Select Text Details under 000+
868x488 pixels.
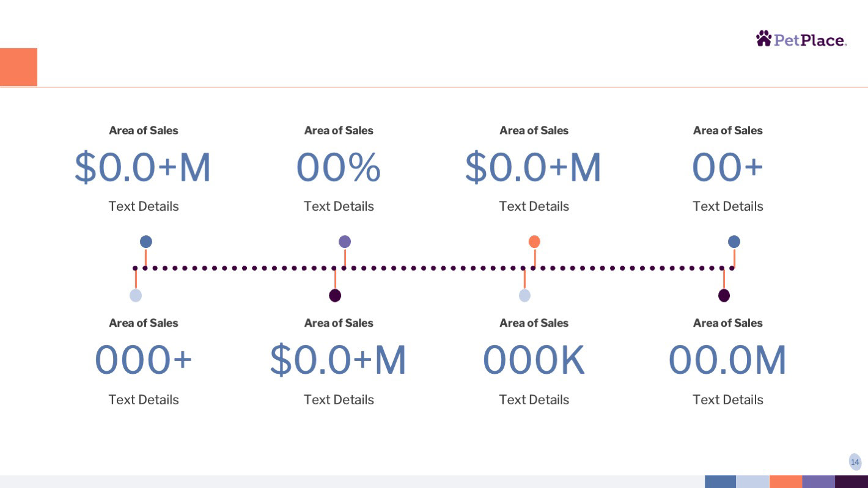point(144,399)
